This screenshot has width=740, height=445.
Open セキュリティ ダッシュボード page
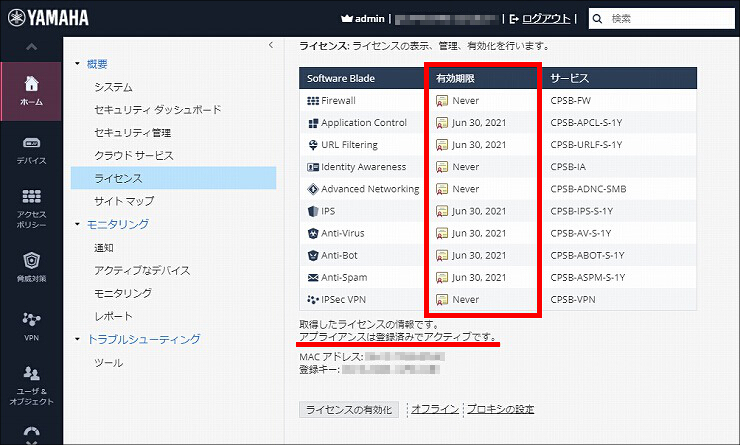point(158,109)
